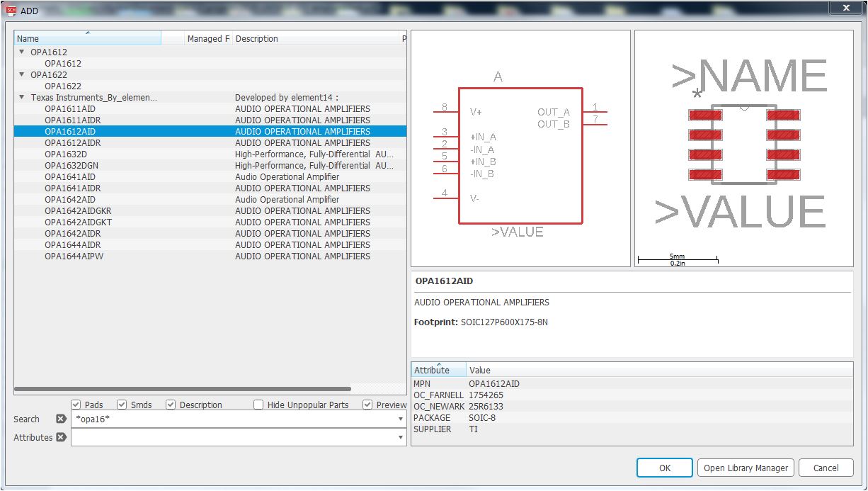Toggle the Preview checkbox

pos(367,405)
